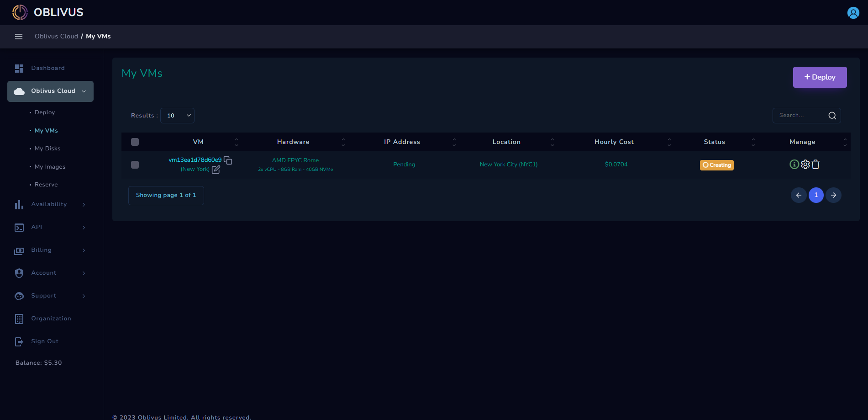Sort table by Location column

(552, 142)
